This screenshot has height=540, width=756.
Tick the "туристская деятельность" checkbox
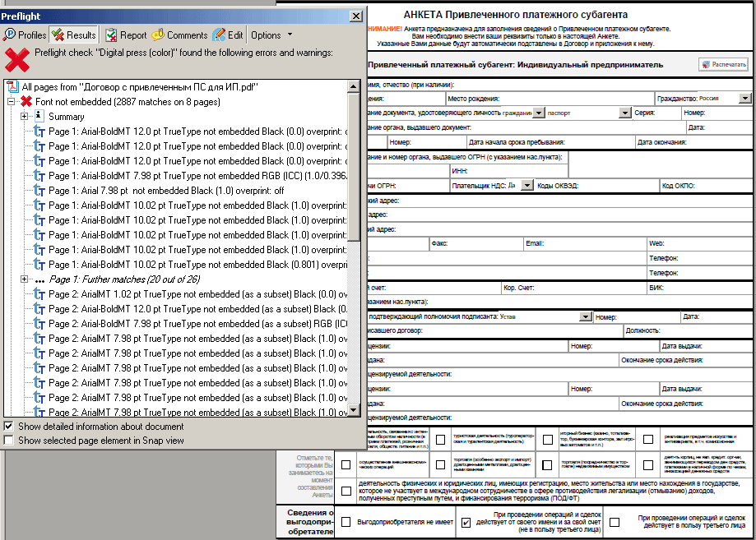click(440, 440)
